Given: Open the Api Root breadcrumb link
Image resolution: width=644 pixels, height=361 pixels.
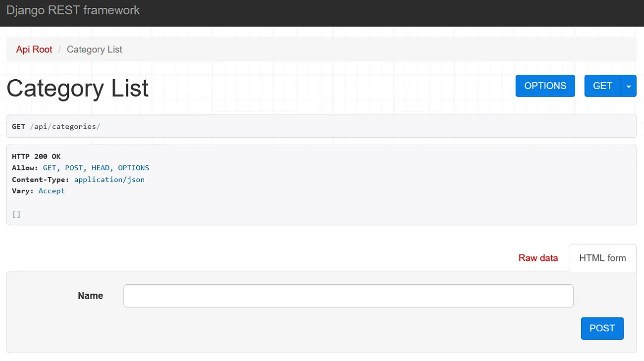Looking at the screenshot, I should click(x=34, y=50).
